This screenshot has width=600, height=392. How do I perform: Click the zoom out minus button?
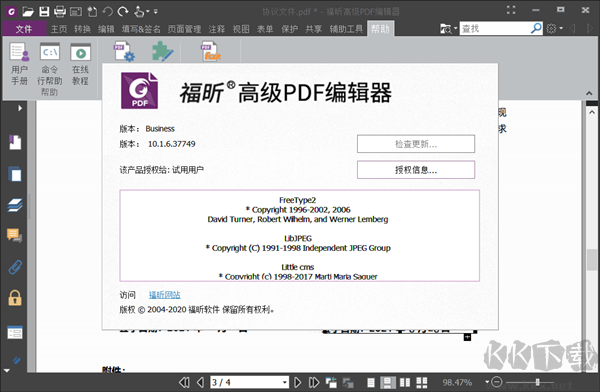497,382
